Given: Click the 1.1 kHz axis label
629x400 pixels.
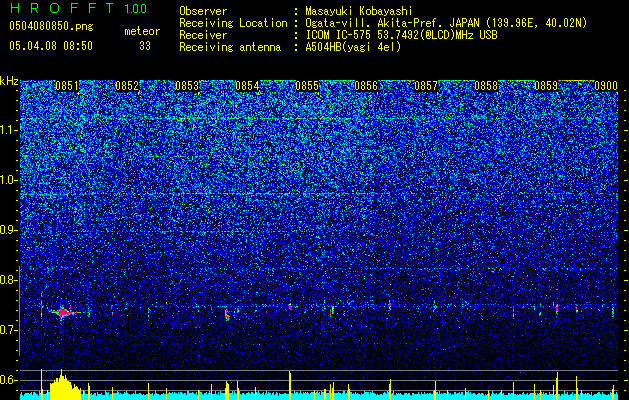Looking at the screenshot, I should pyautogui.click(x=9, y=130).
